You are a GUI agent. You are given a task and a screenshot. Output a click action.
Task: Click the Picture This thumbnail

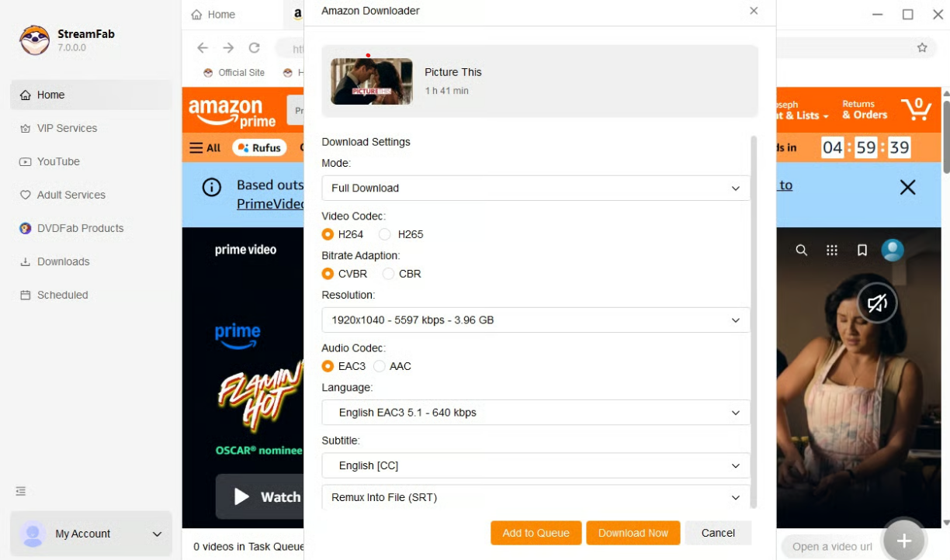point(372,81)
